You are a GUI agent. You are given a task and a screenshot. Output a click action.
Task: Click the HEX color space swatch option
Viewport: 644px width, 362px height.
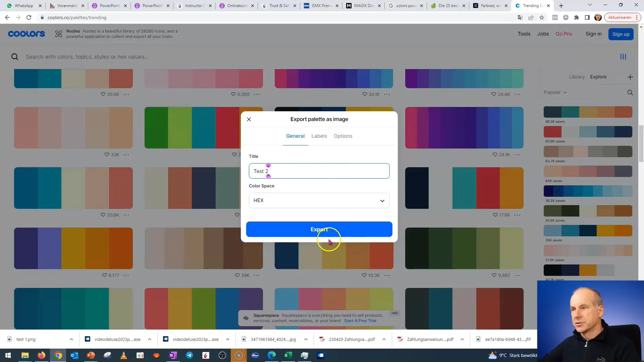pos(319,200)
